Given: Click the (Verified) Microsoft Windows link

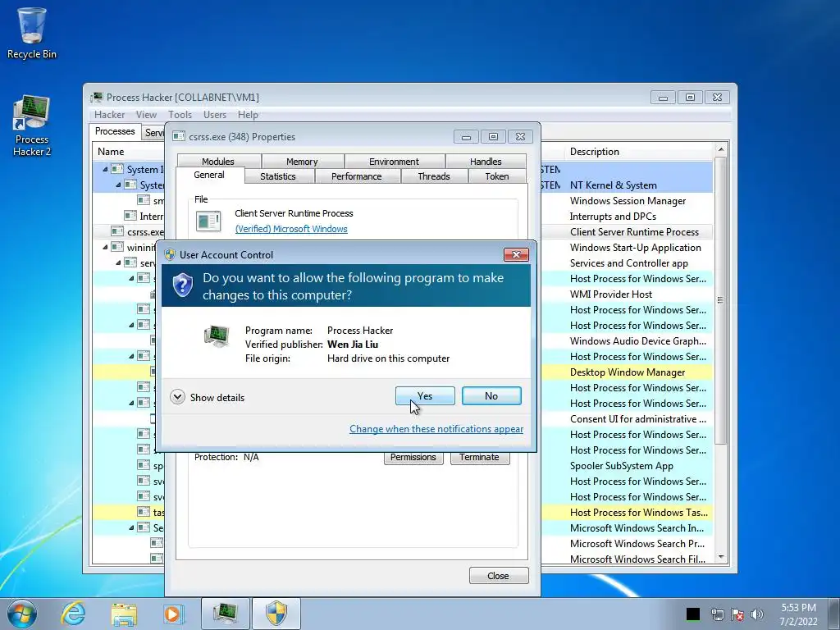Looking at the screenshot, I should (x=291, y=229).
